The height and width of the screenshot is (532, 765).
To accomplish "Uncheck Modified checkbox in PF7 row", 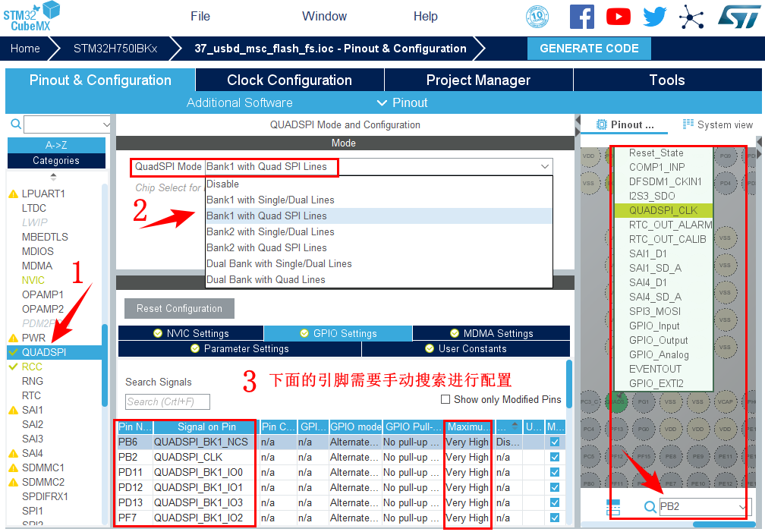I will click(555, 518).
